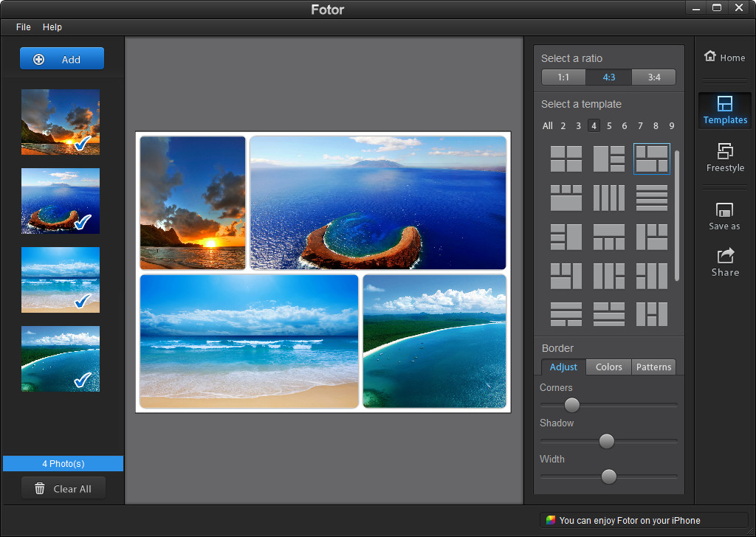The height and width of the screenshot is (537, 756).
Task: Pick the four vertical columns template
Action: coord(609,198)
